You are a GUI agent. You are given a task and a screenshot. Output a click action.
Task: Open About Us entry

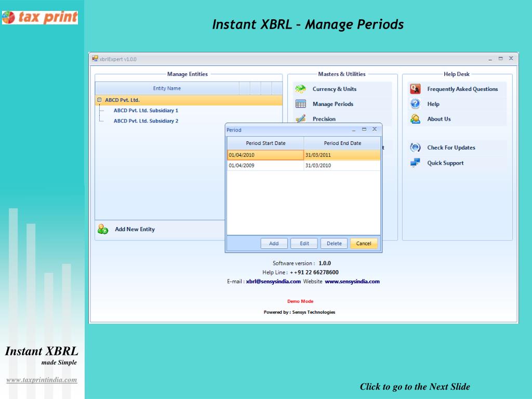tap(439, 119)
